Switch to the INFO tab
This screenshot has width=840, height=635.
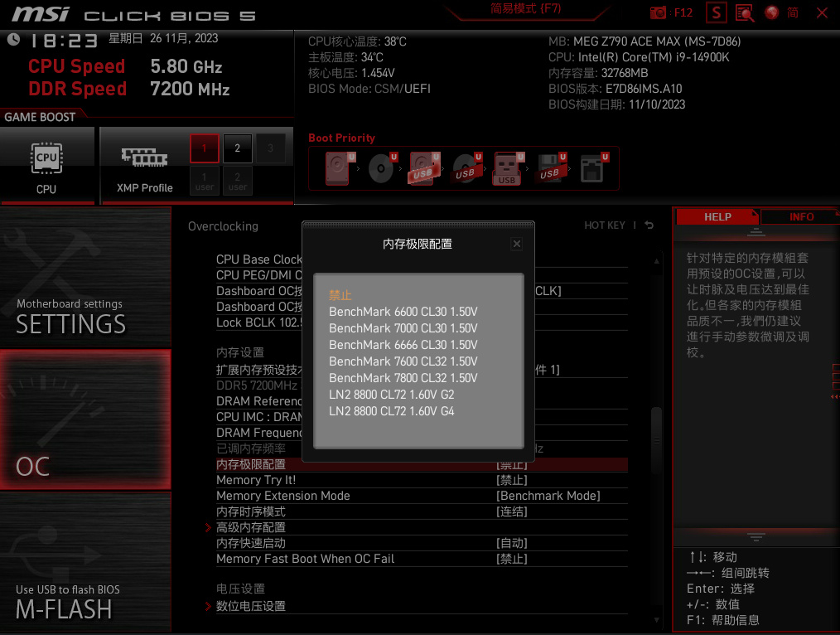coord(801,216)
